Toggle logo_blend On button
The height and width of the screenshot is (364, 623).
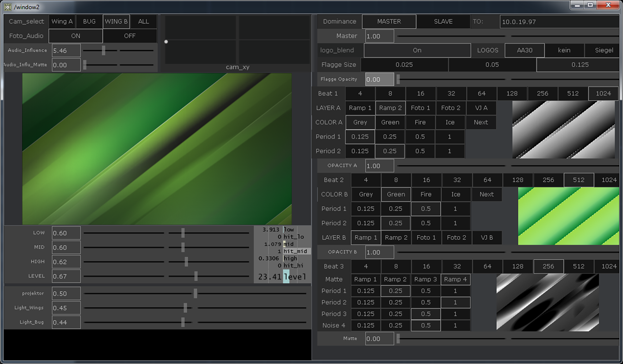417,50
